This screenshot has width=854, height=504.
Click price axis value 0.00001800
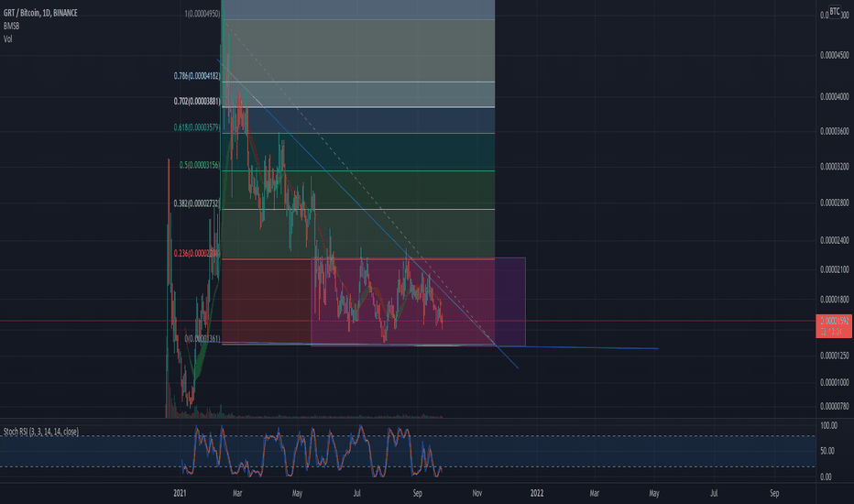tap(835, 300)
